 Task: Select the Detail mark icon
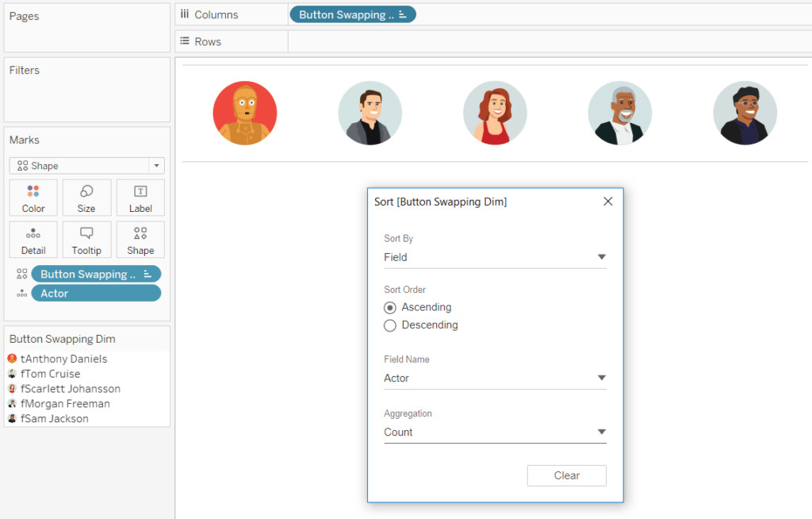tap(33, 239)
